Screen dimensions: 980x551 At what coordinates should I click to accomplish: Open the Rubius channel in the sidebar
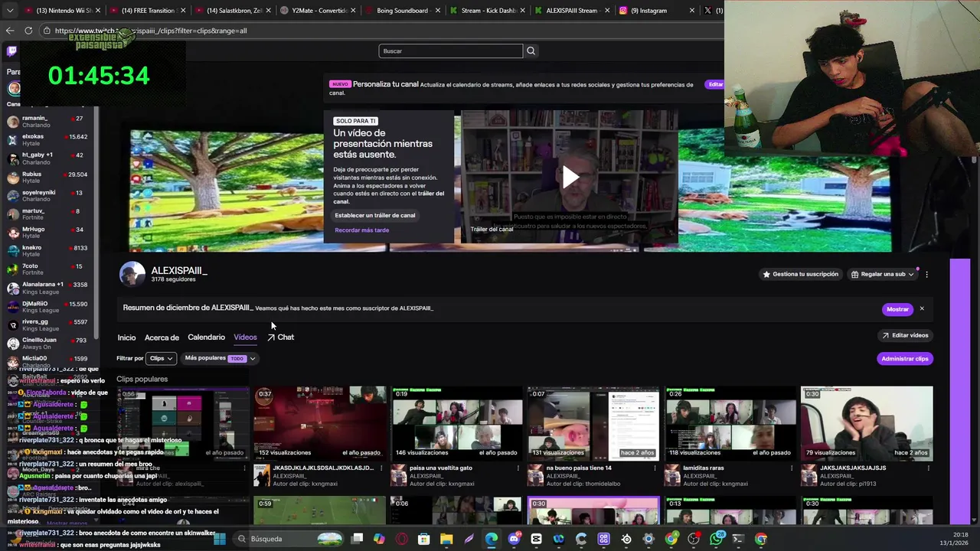coord(47,178)
